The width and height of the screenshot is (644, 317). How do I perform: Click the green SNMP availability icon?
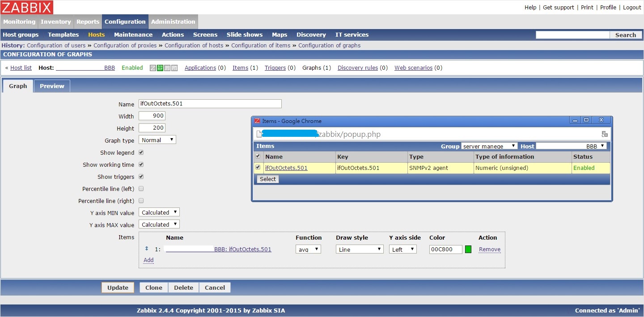pos(160,68)
